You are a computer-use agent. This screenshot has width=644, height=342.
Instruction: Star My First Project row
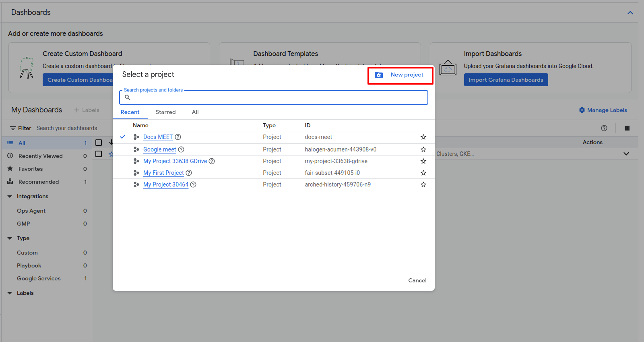(423, 173)
